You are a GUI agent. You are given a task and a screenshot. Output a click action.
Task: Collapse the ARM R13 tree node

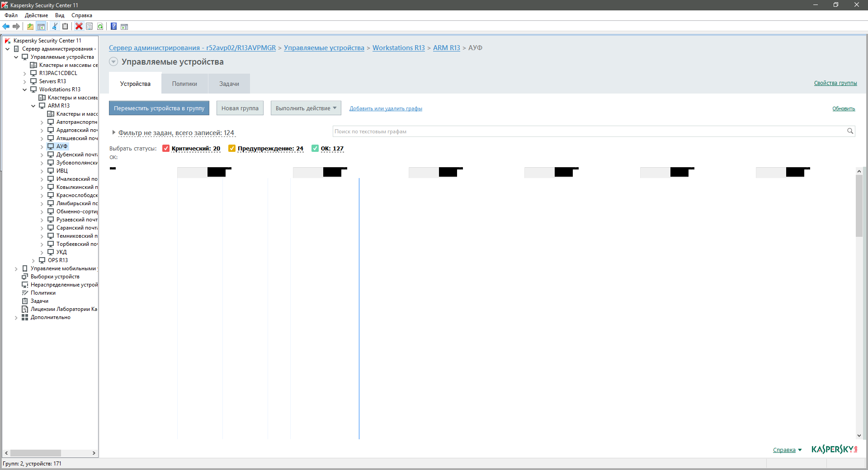(33, 106)
